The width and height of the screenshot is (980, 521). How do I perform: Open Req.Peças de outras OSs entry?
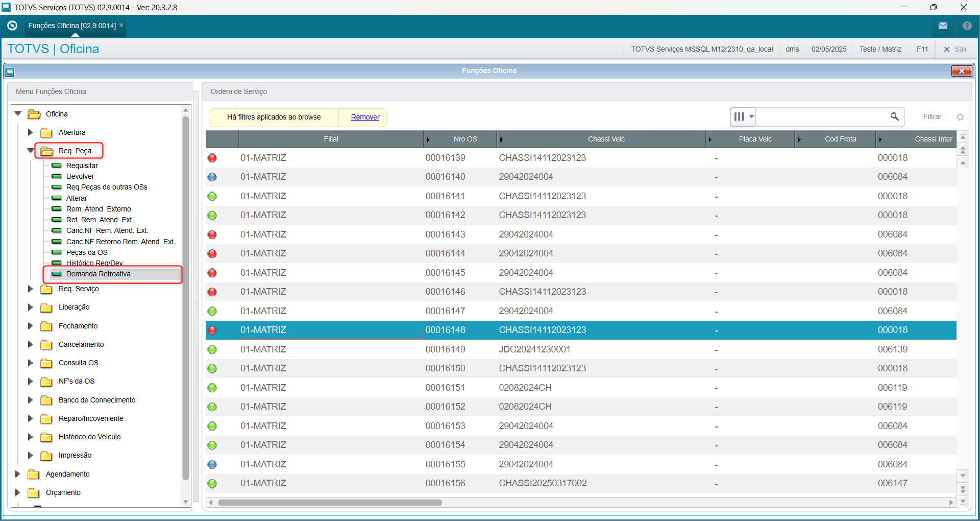[x=107, y=187]
